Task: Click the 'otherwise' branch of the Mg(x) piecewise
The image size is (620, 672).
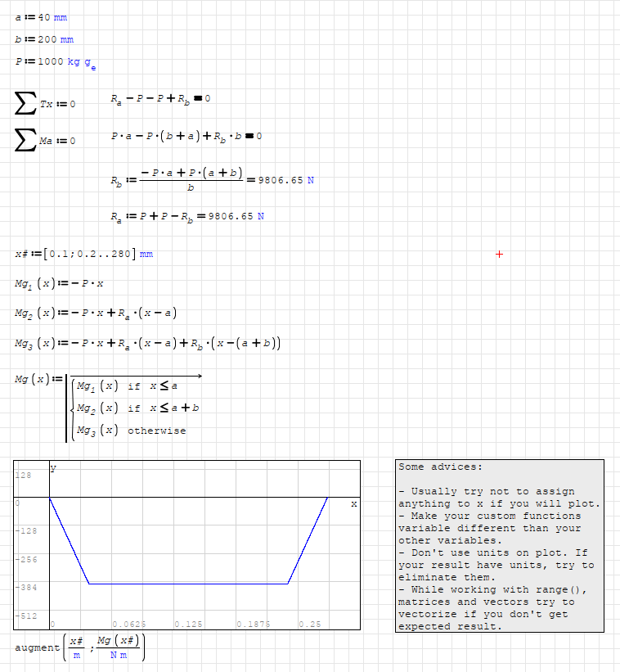Action: 156,431
